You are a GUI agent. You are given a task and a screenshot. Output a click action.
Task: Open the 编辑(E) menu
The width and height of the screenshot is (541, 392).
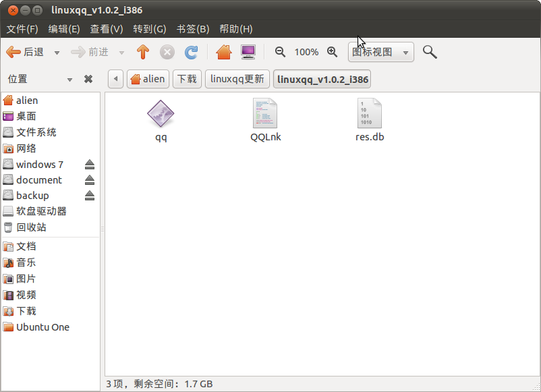(x=64, y=29)
